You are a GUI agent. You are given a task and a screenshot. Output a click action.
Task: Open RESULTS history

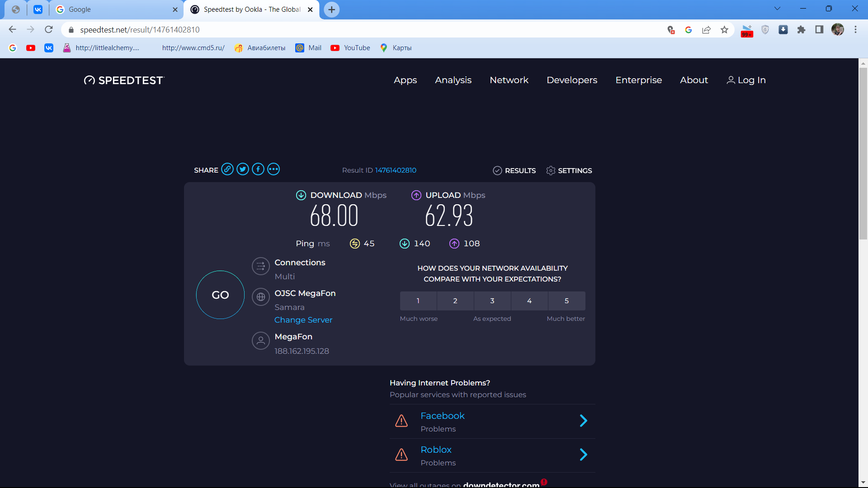[514, 170]
